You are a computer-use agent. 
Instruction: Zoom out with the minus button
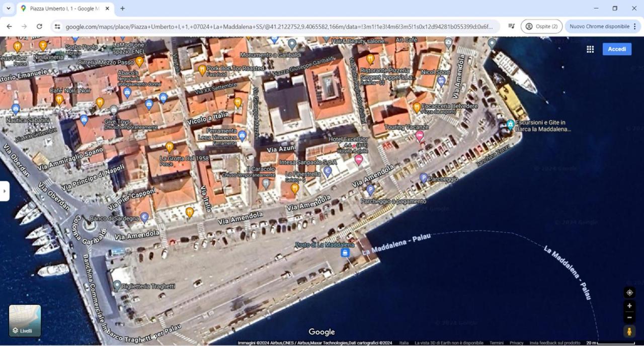pyautogui.click(x=629, y=317)
